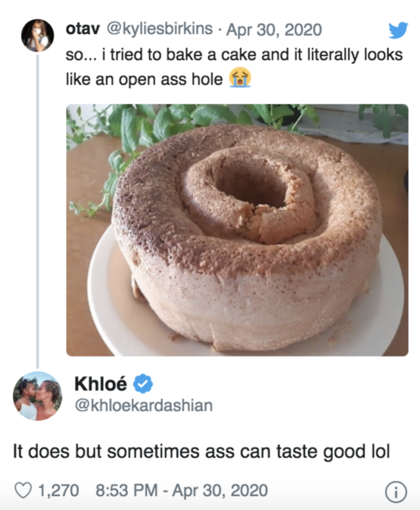Screen dimensions: 420x510
Task: Open the cake photo attachment
Action: point(237,230)
